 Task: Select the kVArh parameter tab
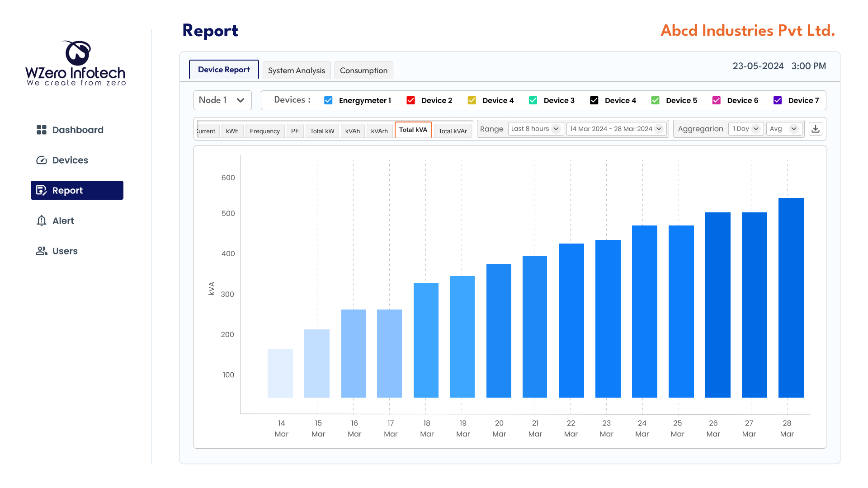[x=379, y=131]
